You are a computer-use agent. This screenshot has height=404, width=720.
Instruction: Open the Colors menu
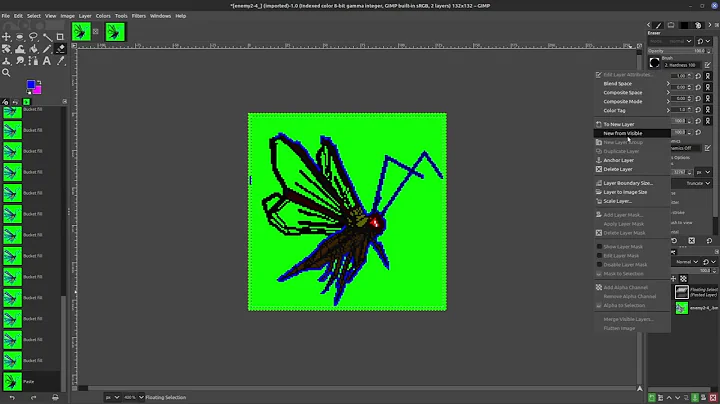pos(103,16)
